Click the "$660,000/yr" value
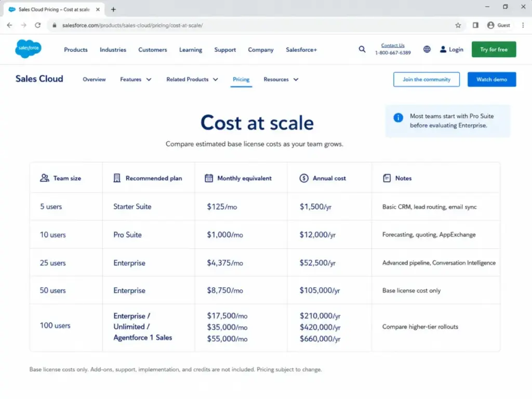 [x=320, y=339]
